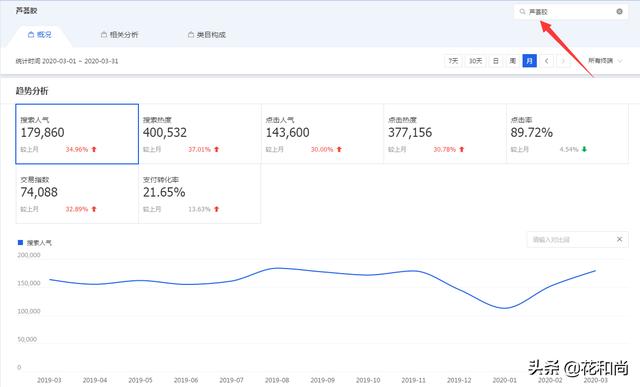Switch to the 类目构成 tab

tap(207, 35)
